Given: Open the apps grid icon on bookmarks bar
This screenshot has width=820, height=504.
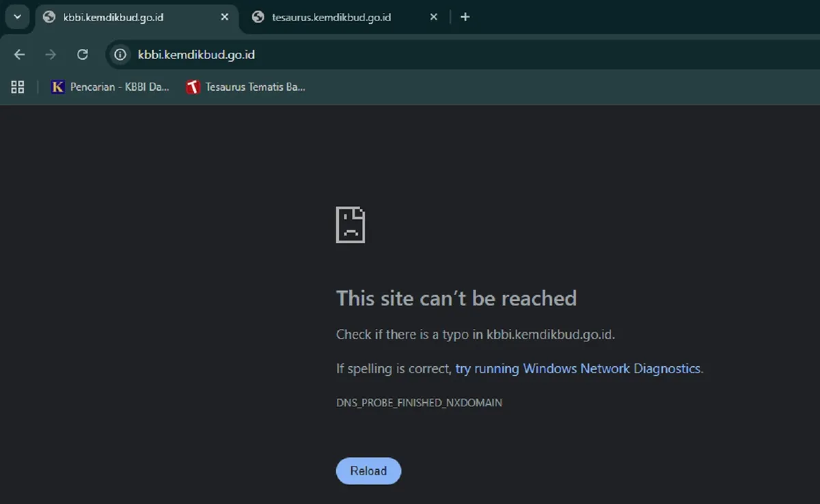Looking at the screenshot, I should [x=17, y=87].
